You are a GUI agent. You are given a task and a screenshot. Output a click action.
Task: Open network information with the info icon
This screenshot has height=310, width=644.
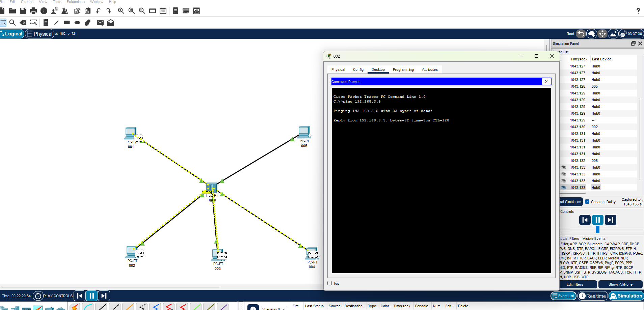[44, 11]
